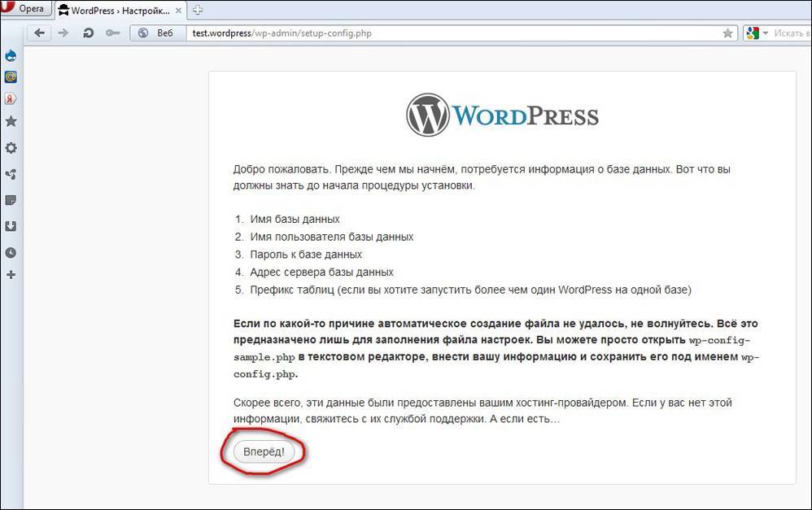Go forward with the forward arrow
This screenshot has height=510, width=812.
coord(63,33)
